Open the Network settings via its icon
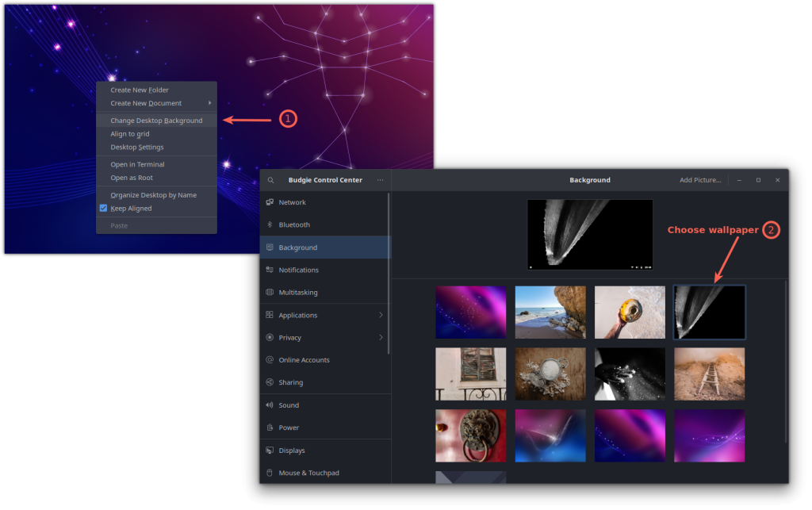The width and height of the screenshot is (812, 510). [270, 202]
